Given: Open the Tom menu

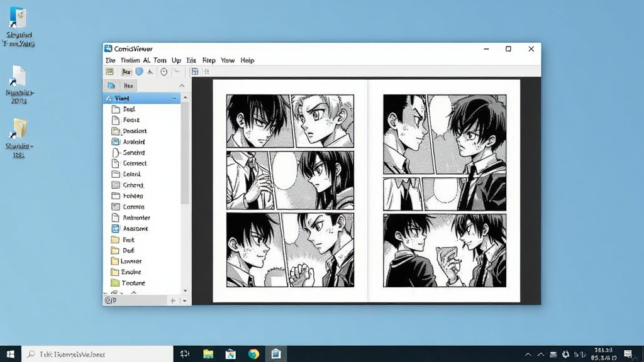Looking at the screenshot, I should pyautogui.click(x=160, y=60).
